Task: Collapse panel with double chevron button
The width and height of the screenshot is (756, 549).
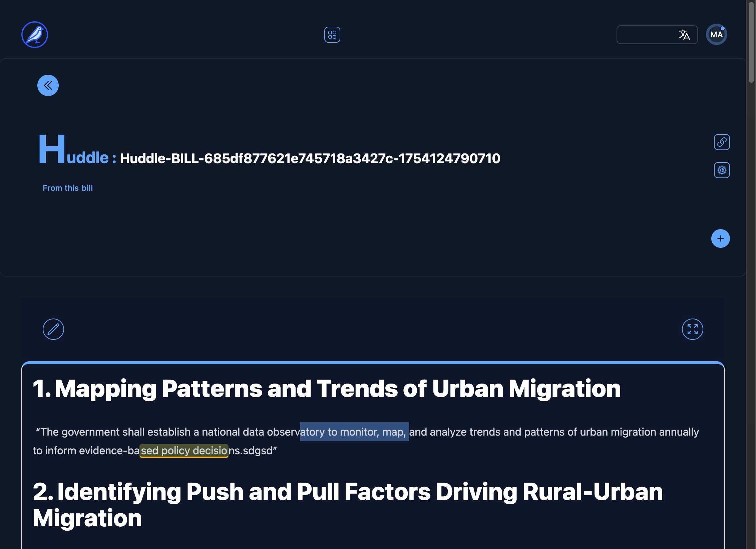Action: point(48,85)
